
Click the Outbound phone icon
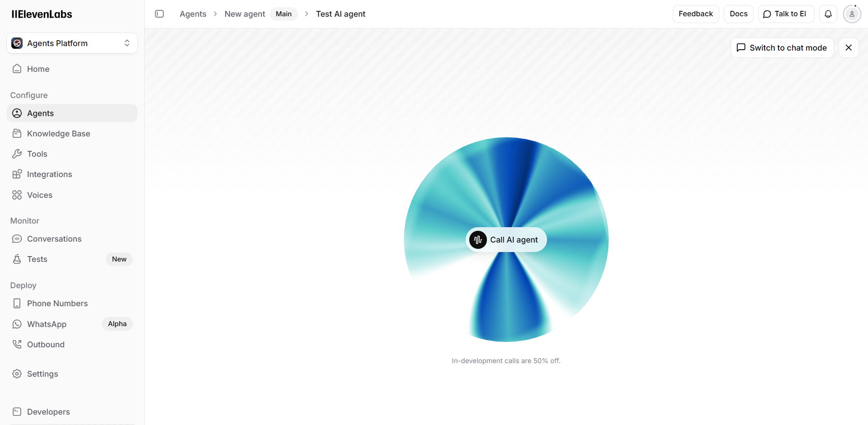pos(17,345)
